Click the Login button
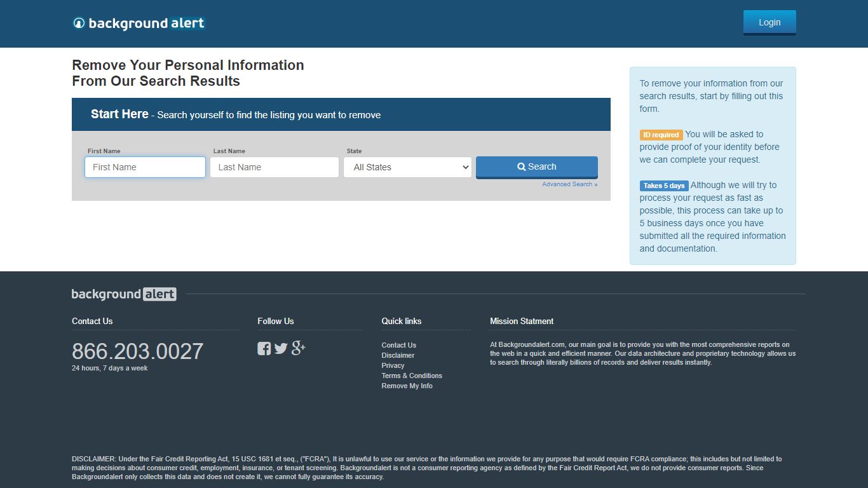868x488 pixels. (x=770, y=22)
